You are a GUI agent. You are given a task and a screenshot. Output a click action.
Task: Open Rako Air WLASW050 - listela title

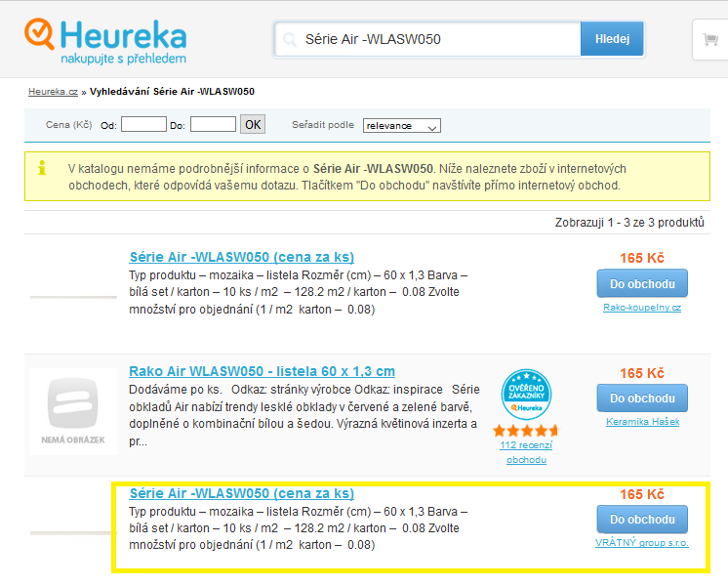pos(262,371)
